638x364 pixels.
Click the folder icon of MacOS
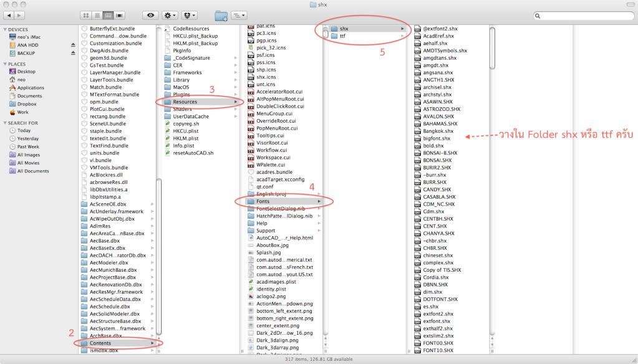[167, 87]
